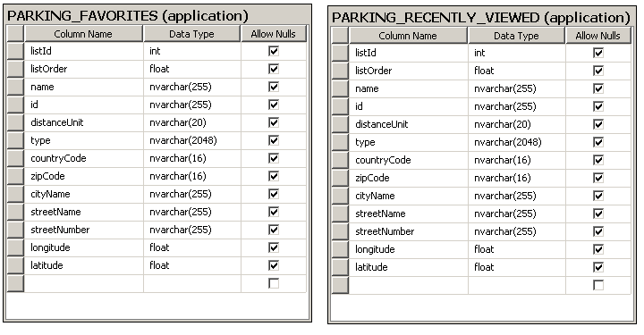
Task: Check the blank row checkbox in PARKING_RECENTLY_VIEWED
Action: [598, 285]
